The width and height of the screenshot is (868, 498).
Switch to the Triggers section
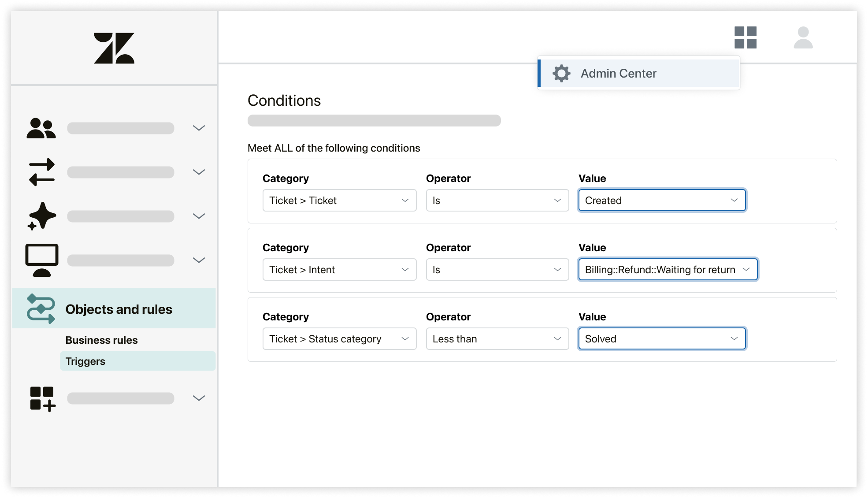coord(85,361)
